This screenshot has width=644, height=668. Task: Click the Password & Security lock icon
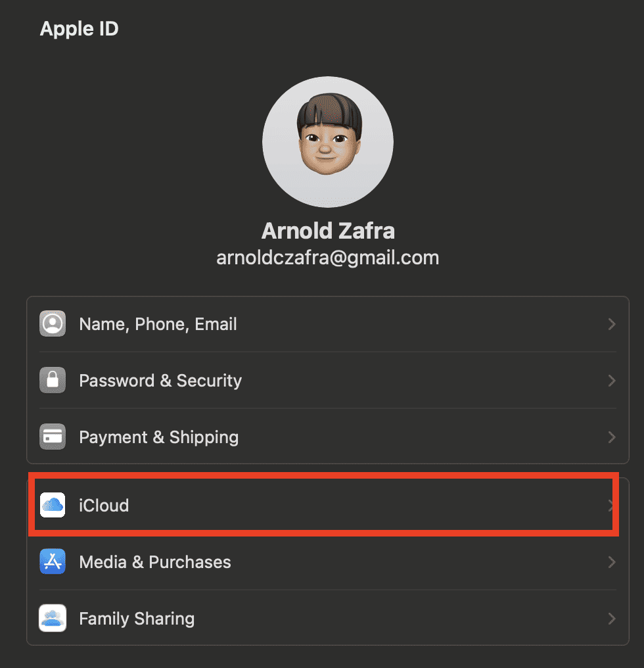53,381
